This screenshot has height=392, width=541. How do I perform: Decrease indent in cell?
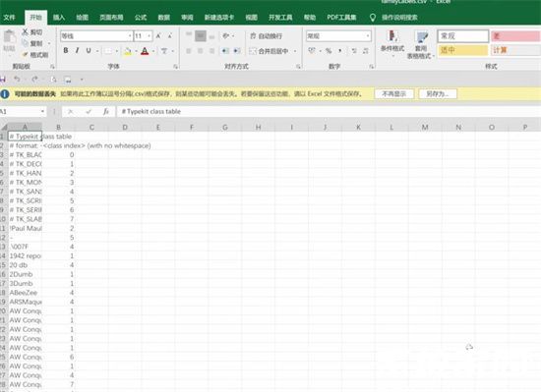225,51
